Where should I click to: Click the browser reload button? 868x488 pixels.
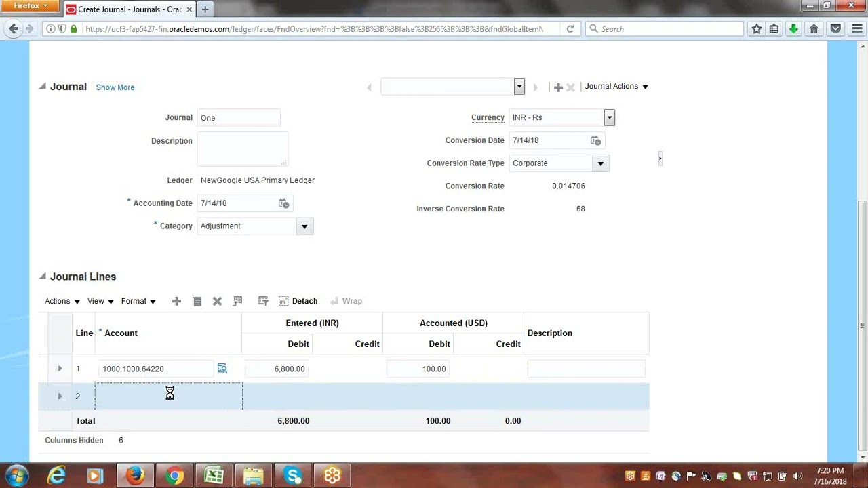tap(570, 28)
